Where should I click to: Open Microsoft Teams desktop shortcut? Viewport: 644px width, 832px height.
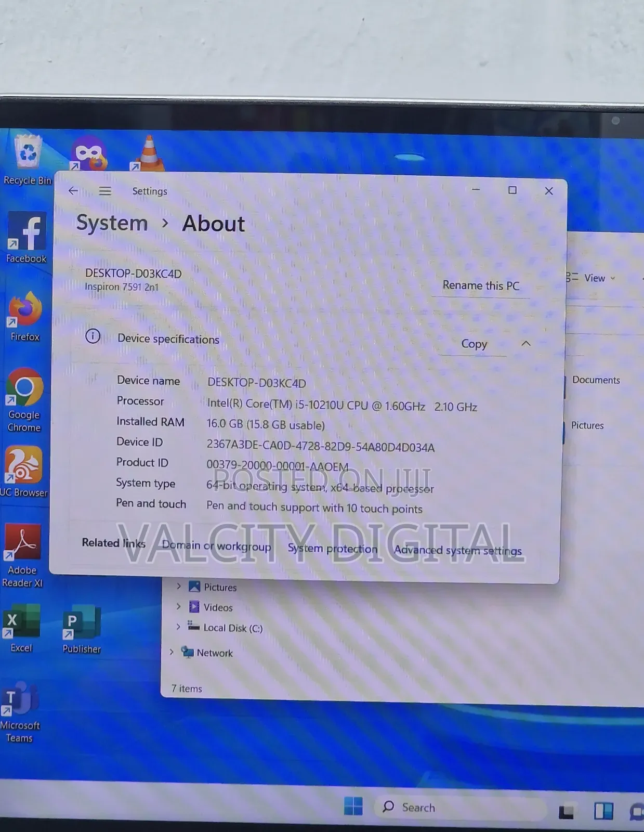click(20, 712)
